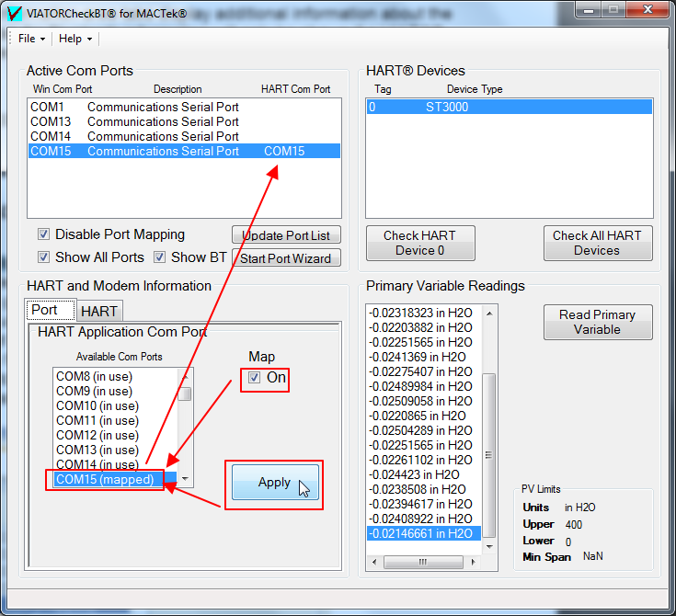This screenshot has height=616, width=676.
Task: Select reading -0.02504289 in H2O
Action: coord(424,430)
